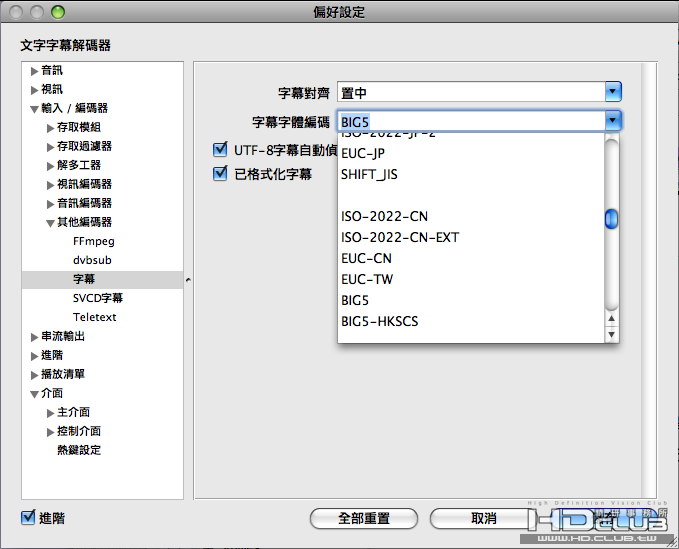Expand the 串流輸出 tree category

pyautogui.click(x=35, y=337)
